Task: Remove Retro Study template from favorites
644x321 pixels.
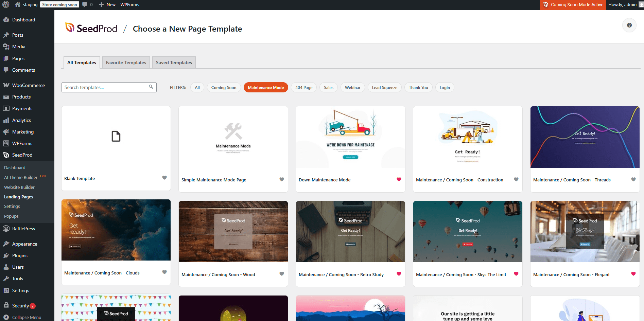Action: pos(399,274)
